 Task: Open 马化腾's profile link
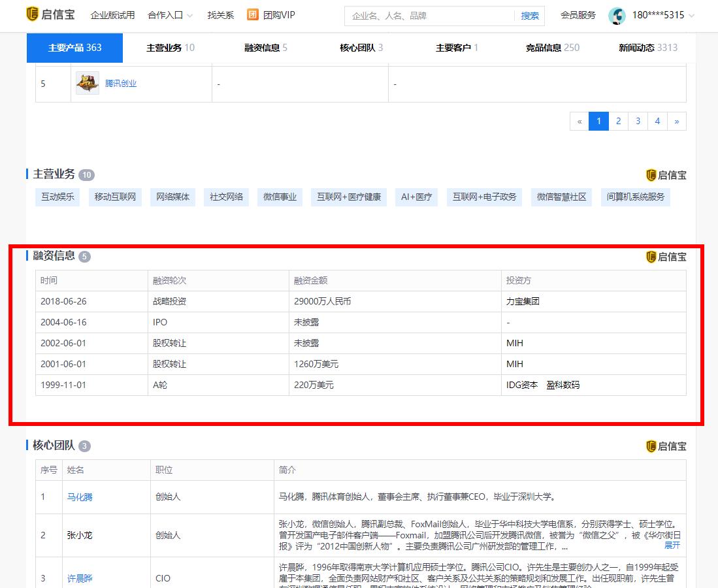80,497
